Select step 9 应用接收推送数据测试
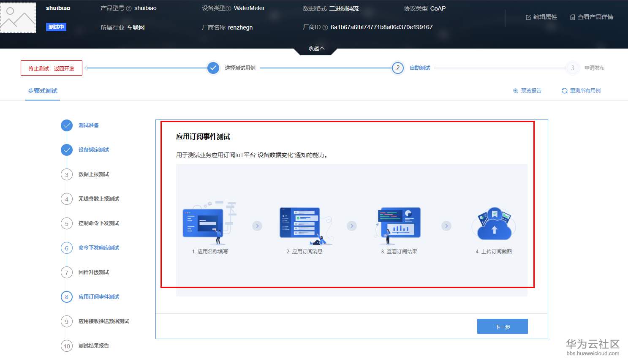This screenshot has width=628, height=364. click(x=96, y=321)
